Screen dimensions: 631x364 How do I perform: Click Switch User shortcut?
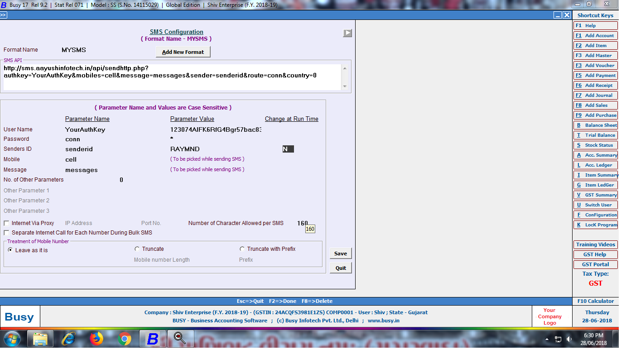595,205
